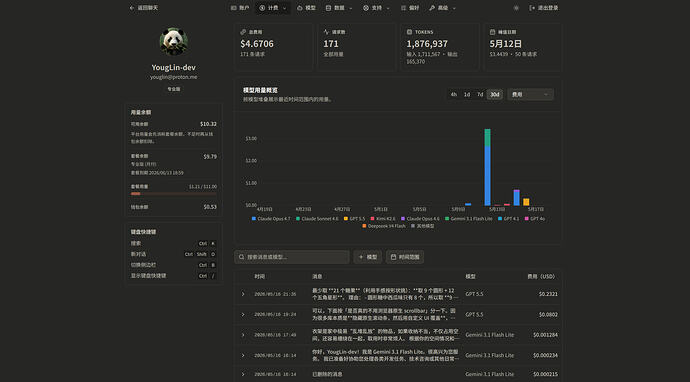Click the 1,876,937 tokens value
This screenshot has height=382, width=690.
(427, 44)
